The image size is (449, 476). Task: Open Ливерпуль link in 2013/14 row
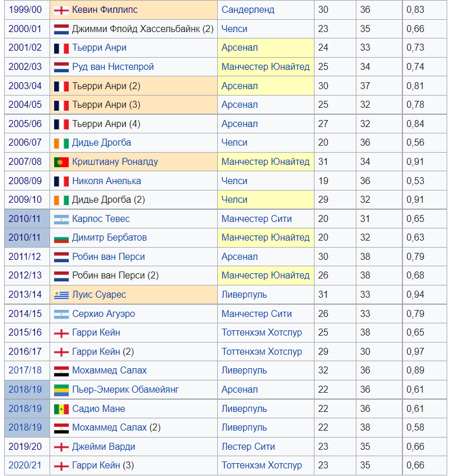click(244, 295)
